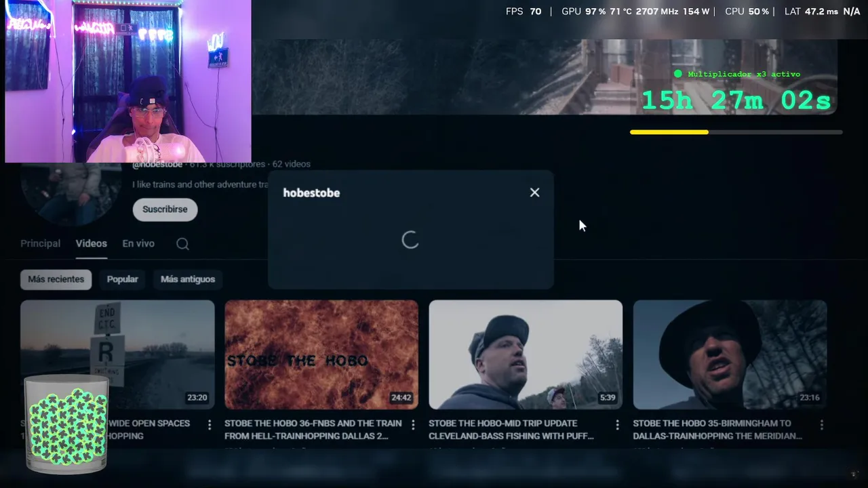Select the Popular filter chip
The height and width of the screenshot is (488, 868).
[x=122, y=279]
